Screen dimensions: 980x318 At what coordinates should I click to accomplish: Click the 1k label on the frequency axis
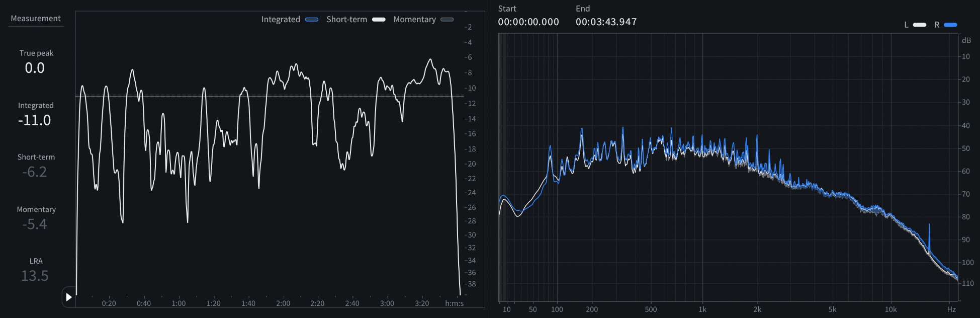coord(702,309)
